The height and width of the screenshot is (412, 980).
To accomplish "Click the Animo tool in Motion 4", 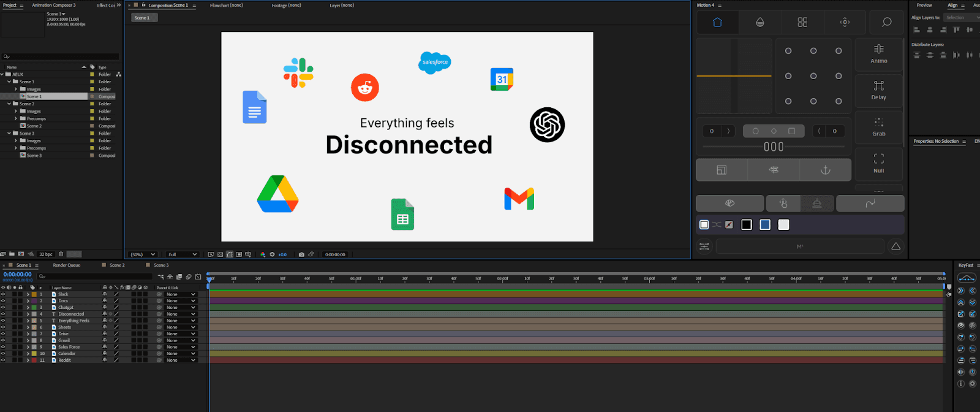I will click(x=879, y=54).
